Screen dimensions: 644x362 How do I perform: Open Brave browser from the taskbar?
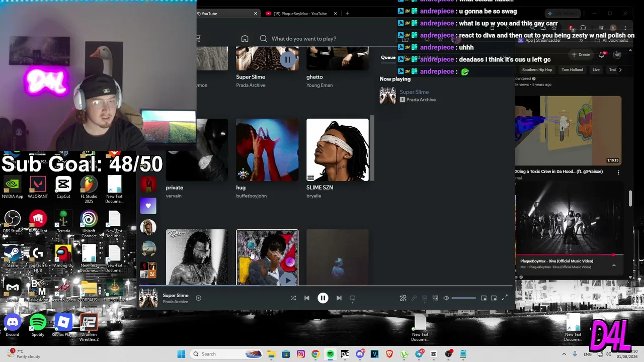(389, 354)
